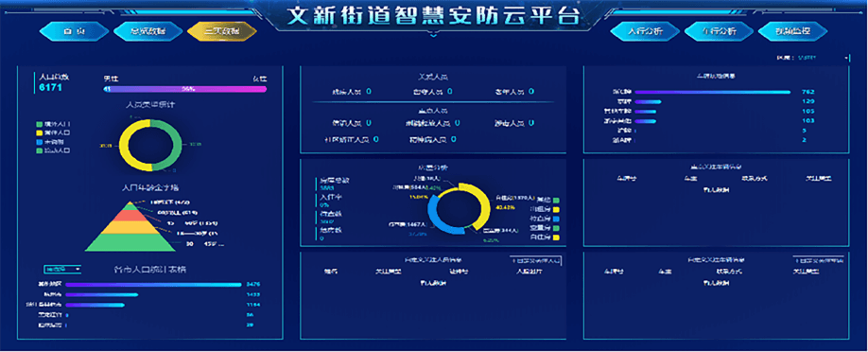Switch to the 总览数据 tab
The image size is (868, 352).
pos(148,31)
